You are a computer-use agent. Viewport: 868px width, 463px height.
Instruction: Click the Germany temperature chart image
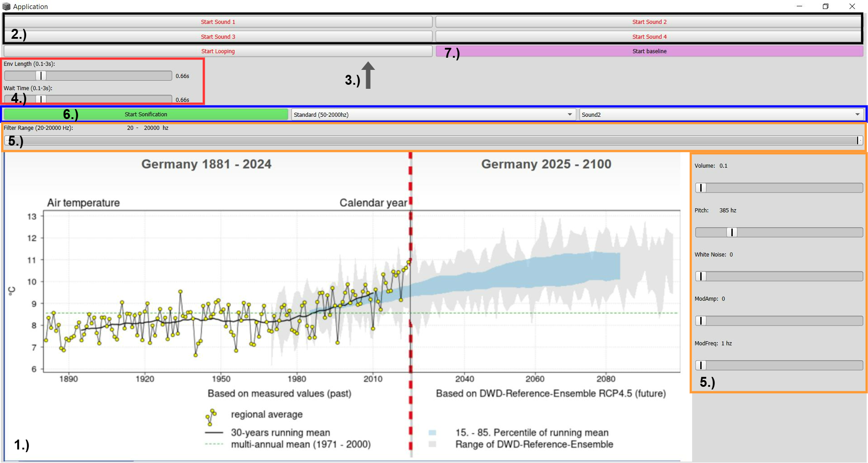point(348,307)
